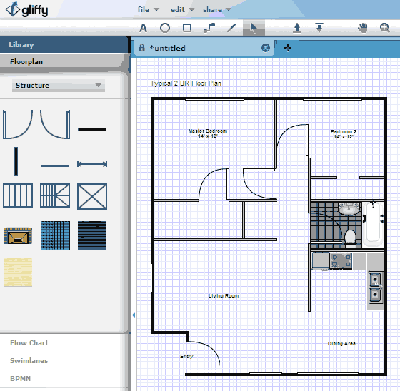Image resolution: width=400 pixels, height=391 pixels.
Task: Open the Share menu
Action: point(217,9)
